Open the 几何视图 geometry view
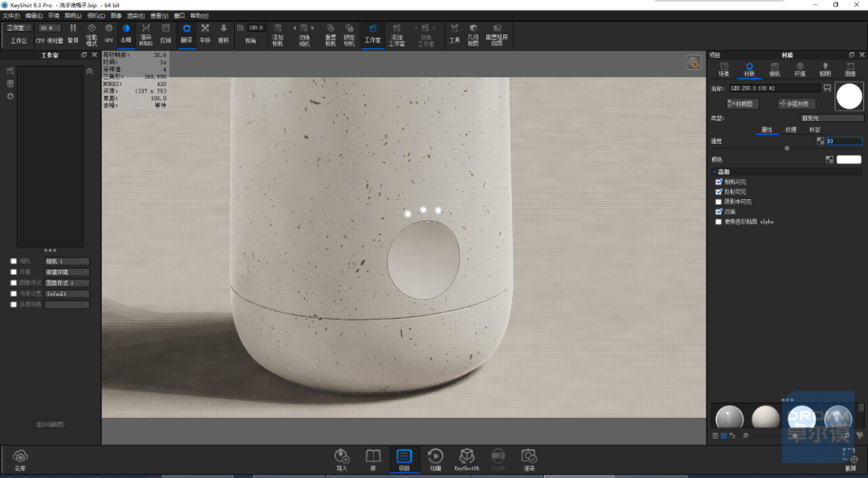This screenshot has width=868, height=478. coord(473,35)
